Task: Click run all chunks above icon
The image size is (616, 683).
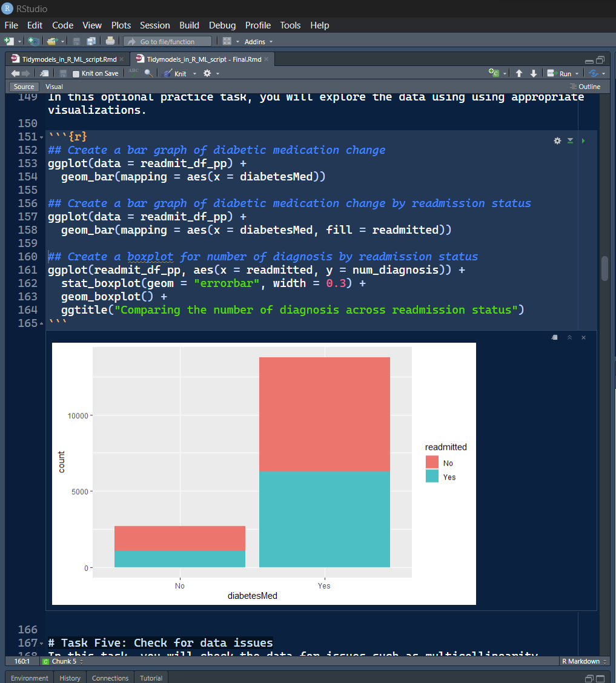Action: [x=570, y=140]
